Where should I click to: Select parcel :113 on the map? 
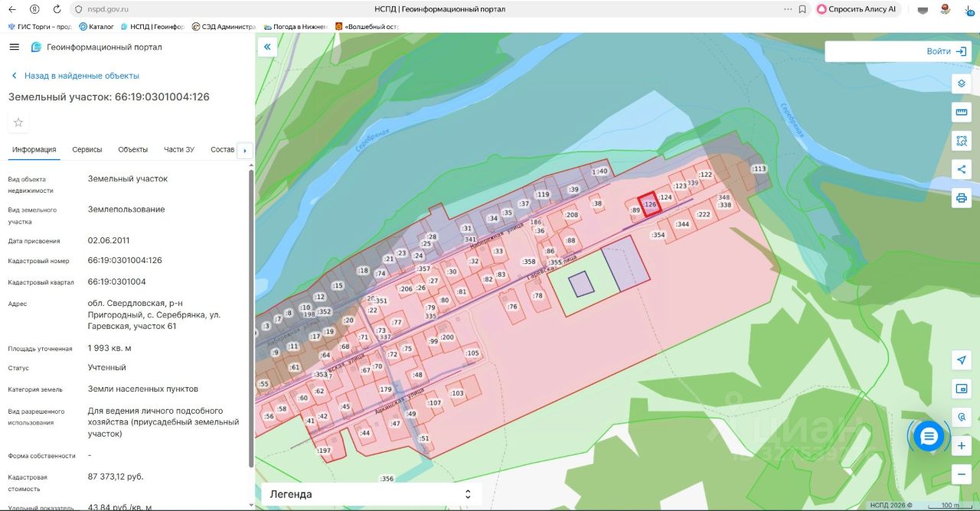[x=759, y=169]
